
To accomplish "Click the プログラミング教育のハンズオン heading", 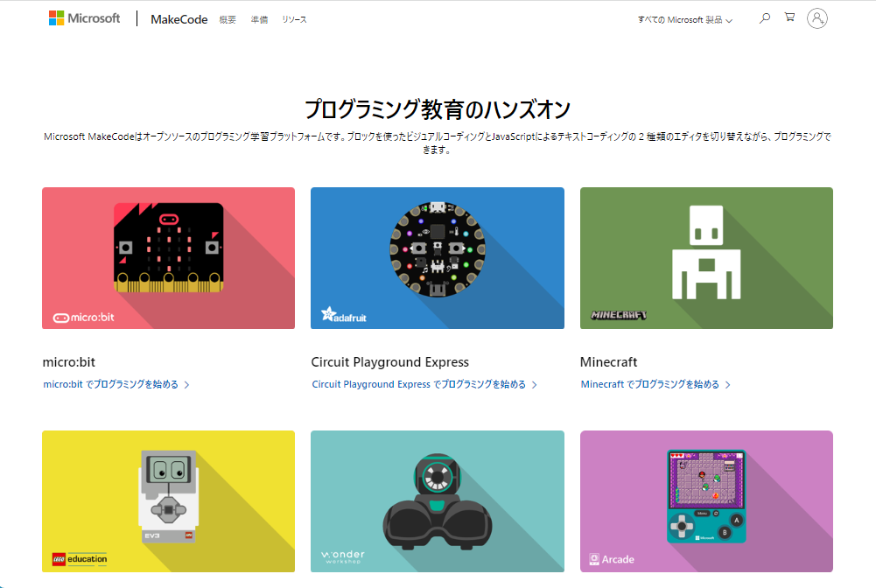I will (438, 108).
